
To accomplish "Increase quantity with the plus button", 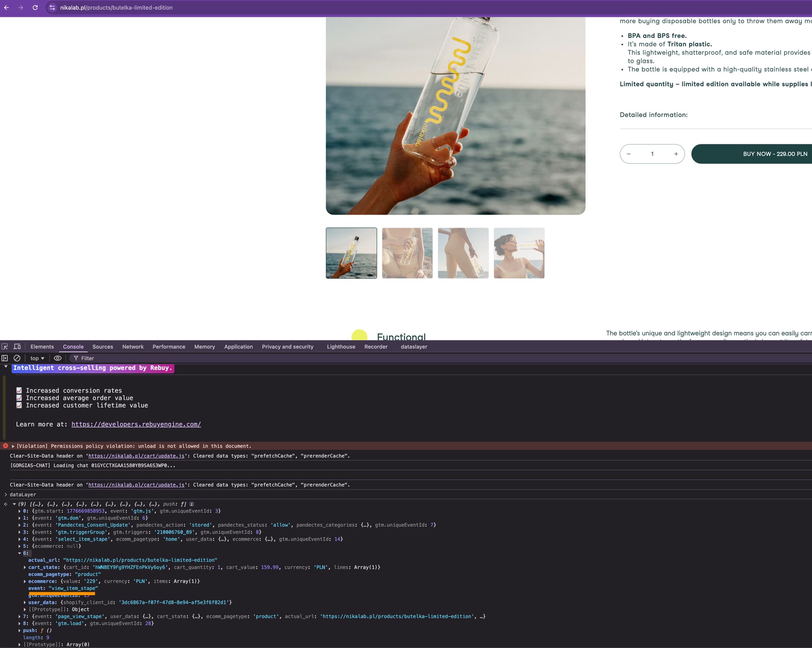I will coord(676,154).
